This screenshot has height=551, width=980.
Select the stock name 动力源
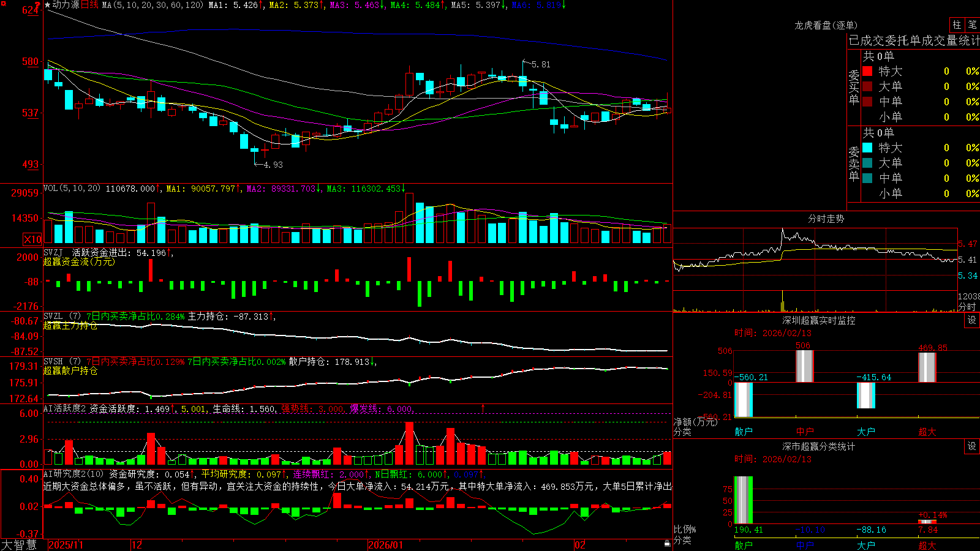[x=66, y=5]
